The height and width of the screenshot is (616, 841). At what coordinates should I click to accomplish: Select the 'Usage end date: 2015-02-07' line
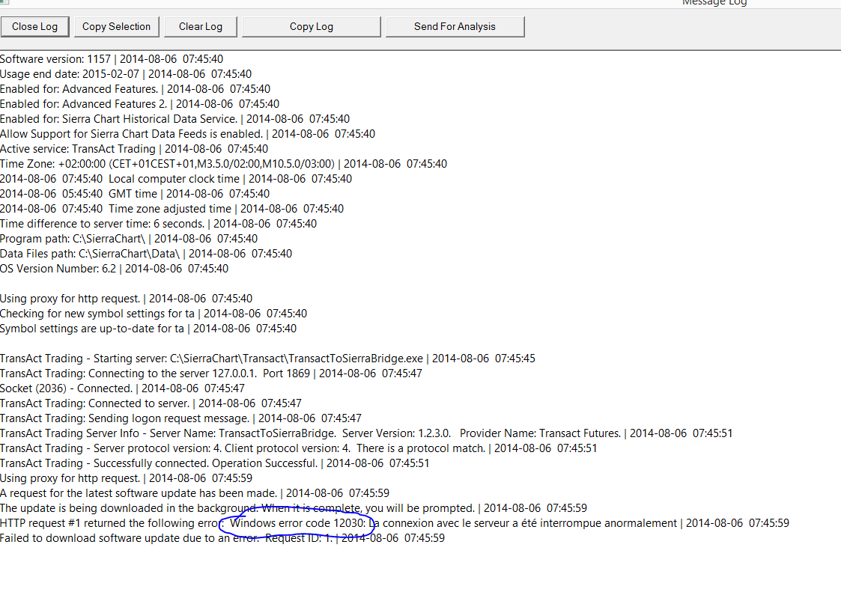pos(126,74)
